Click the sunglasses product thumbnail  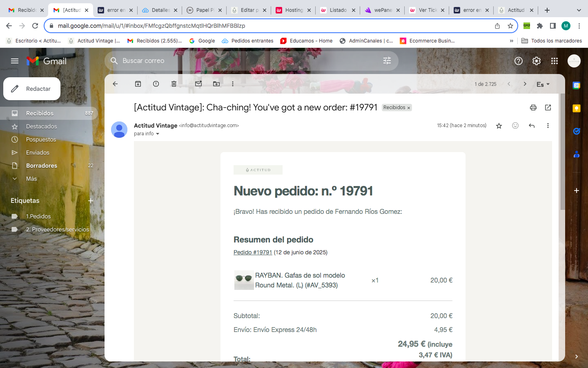pos(244,280)
